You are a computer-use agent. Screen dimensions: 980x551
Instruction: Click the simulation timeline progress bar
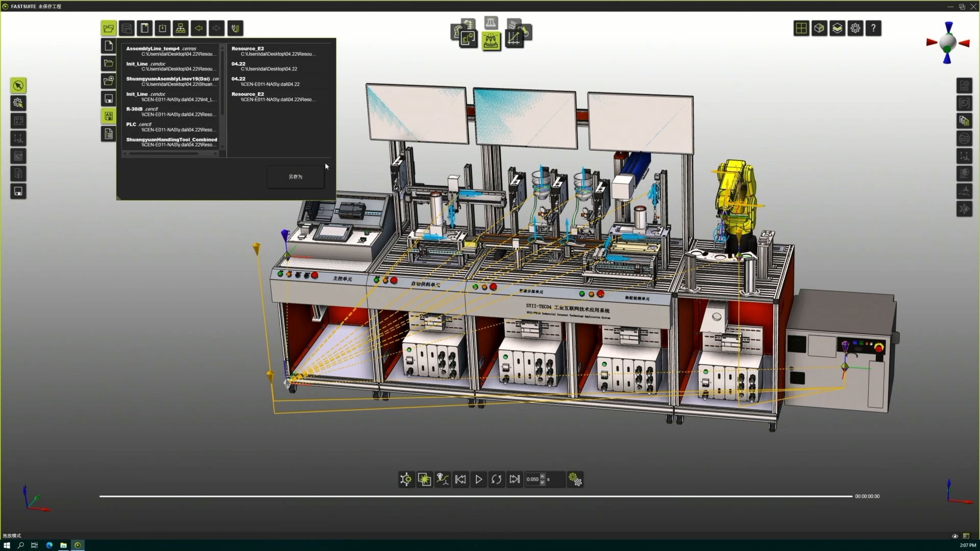475,496
